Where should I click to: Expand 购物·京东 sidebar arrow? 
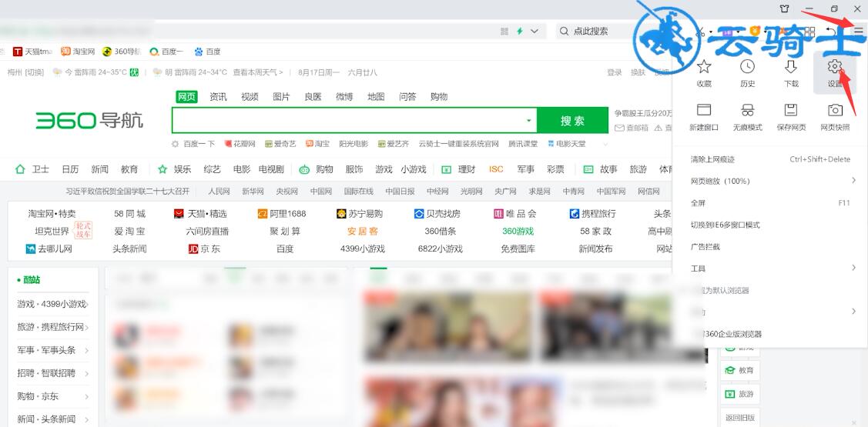coord(87,396)
